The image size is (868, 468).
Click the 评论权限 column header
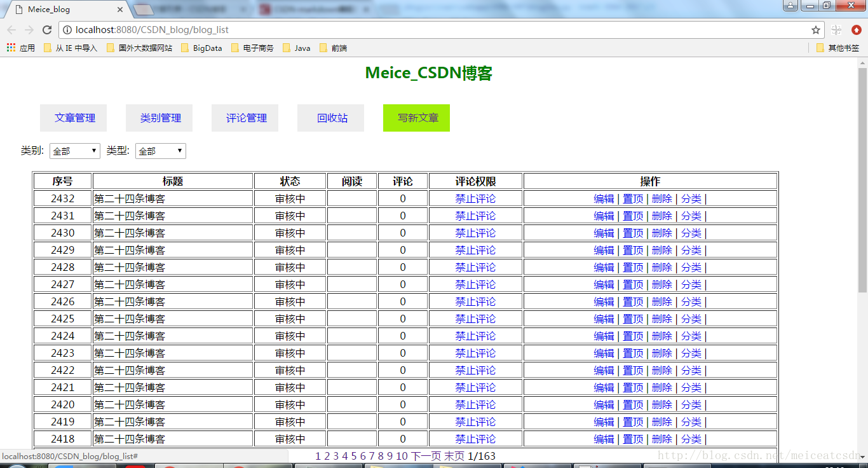(475, 181)
